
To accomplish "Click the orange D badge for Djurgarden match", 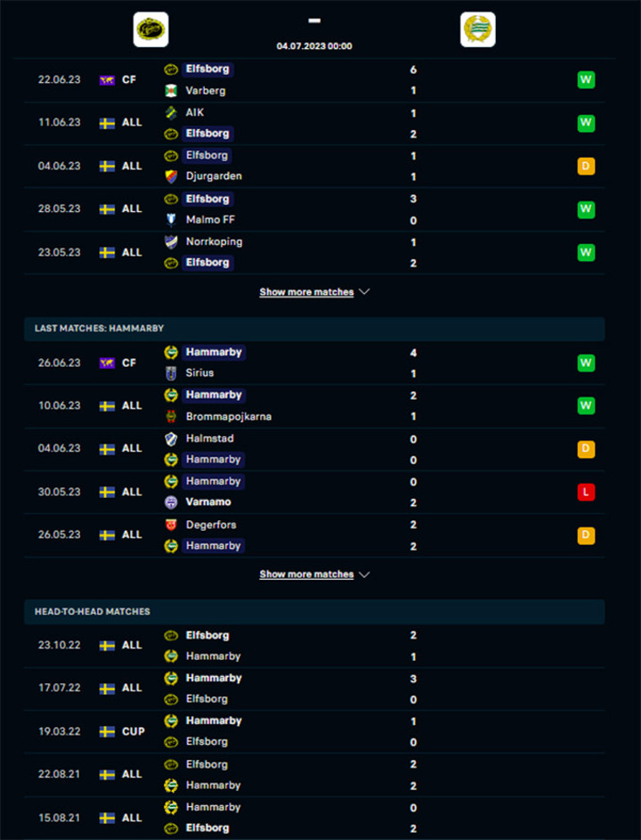I will [x=586, y=166].
